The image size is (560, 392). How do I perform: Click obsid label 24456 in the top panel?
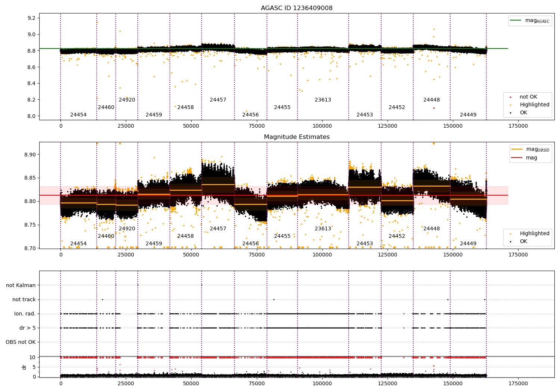click(251, 115)
